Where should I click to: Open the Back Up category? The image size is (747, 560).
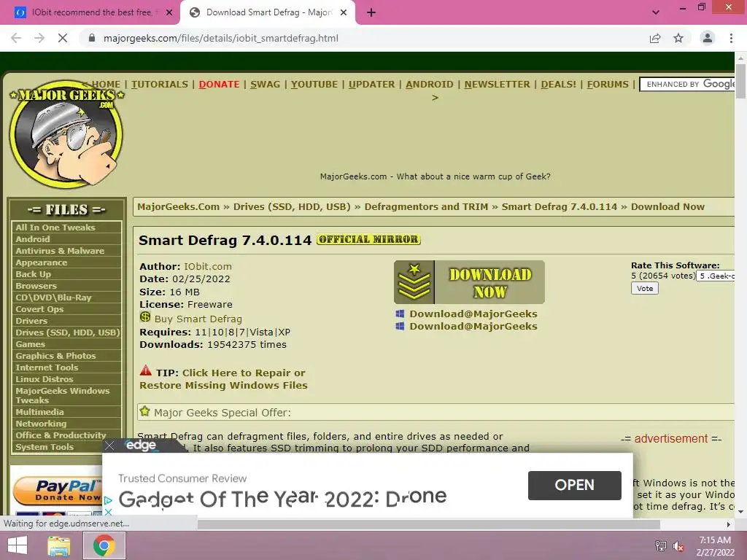(66, 274)
